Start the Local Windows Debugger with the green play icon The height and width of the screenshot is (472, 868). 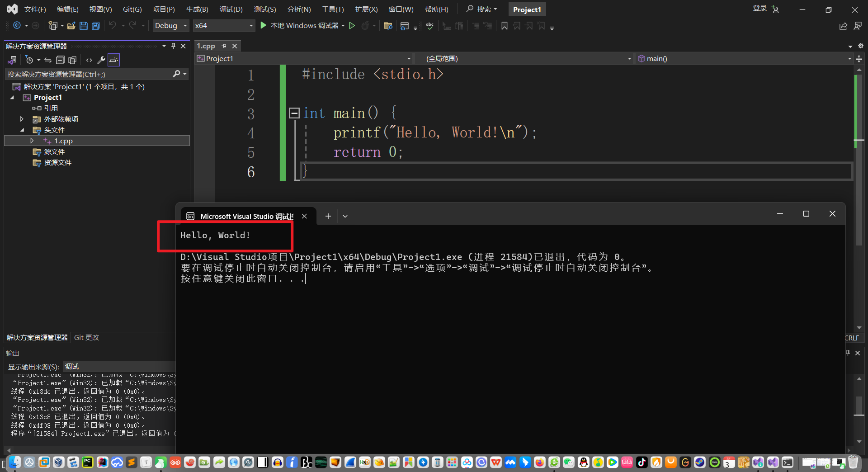pyautogui.click(x=264, y=26)
